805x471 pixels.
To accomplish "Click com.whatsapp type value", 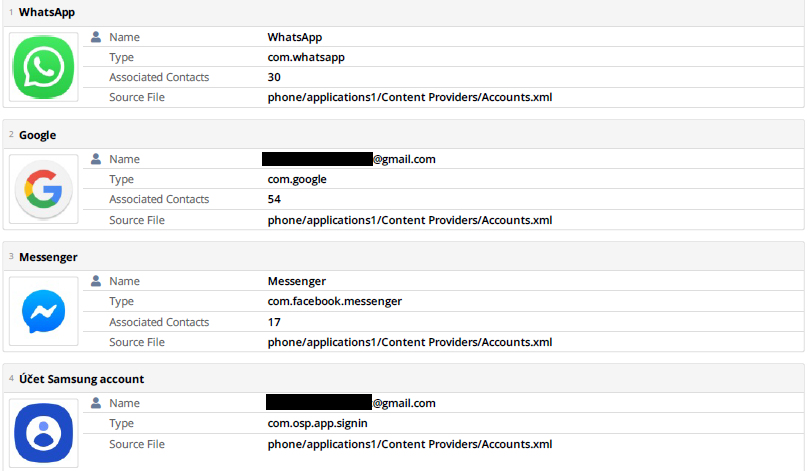I will pyautogui.click(x=306, y=57).
